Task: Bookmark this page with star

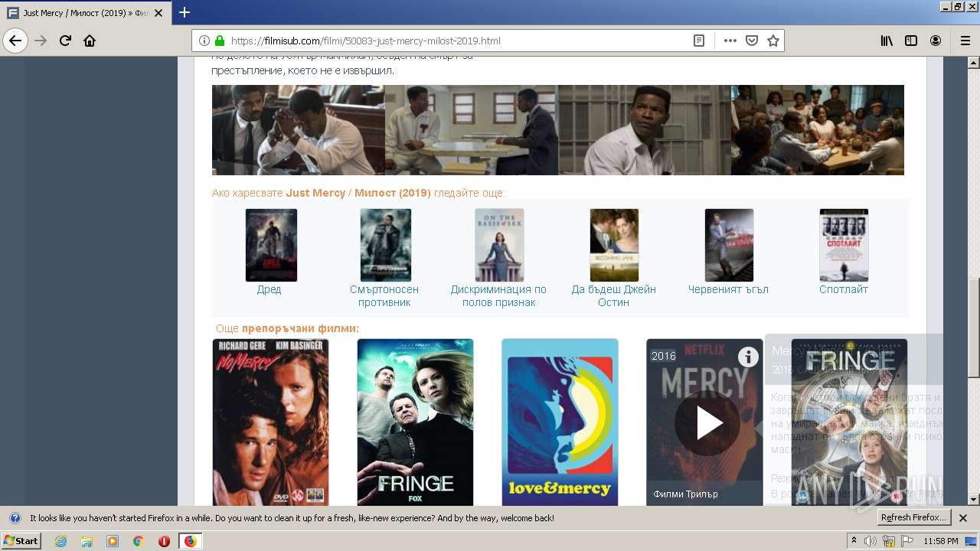Action: (773, 41)
